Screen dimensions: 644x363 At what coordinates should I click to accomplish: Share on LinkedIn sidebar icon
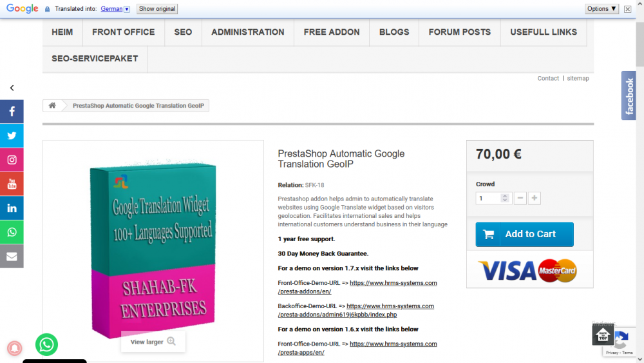click(12, 208)
